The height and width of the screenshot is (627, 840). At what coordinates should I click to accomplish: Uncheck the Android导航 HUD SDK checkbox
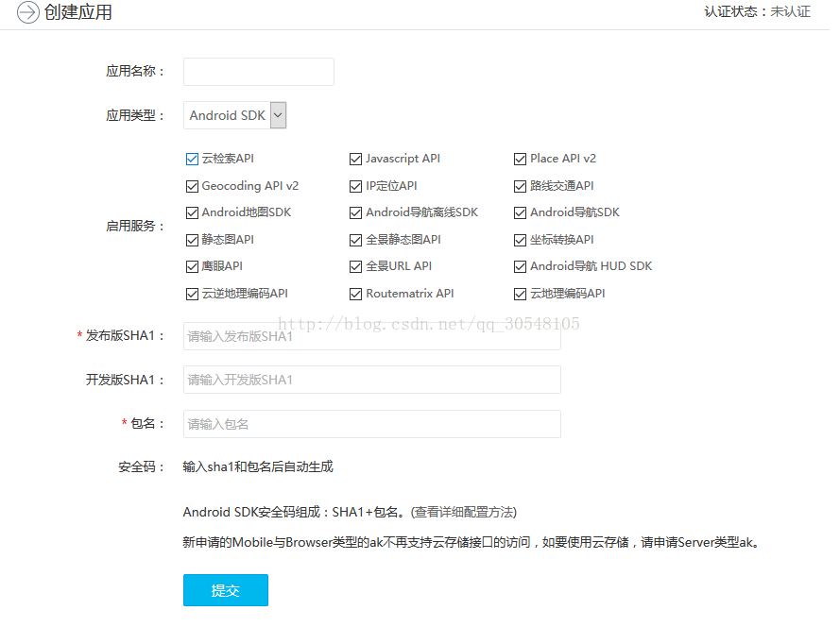tap(521, 266)
